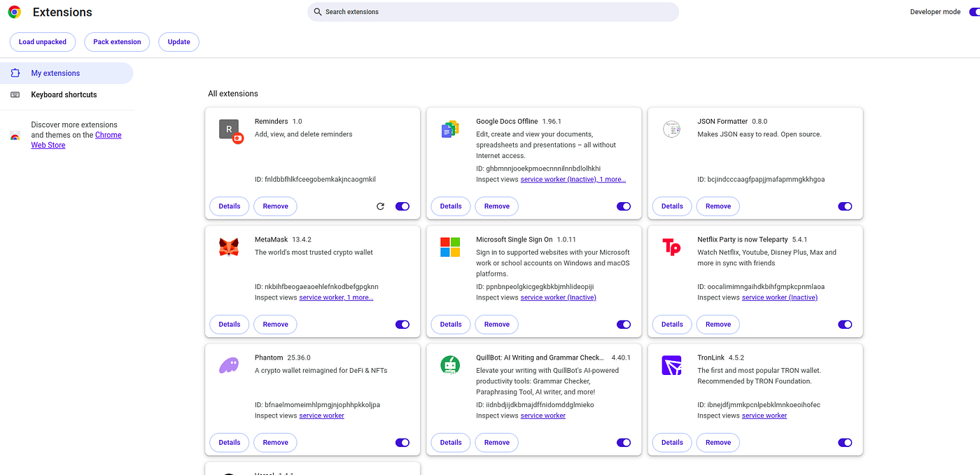Inspect TronLink service worker link
Screen dimensions: 980x475
click(x=764, y=416)
